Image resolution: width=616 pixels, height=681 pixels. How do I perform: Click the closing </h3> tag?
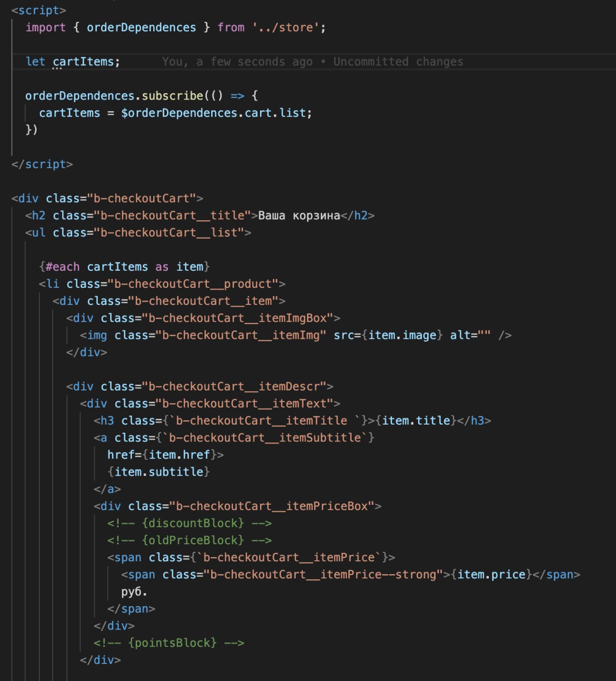click(x=475, y=420)
